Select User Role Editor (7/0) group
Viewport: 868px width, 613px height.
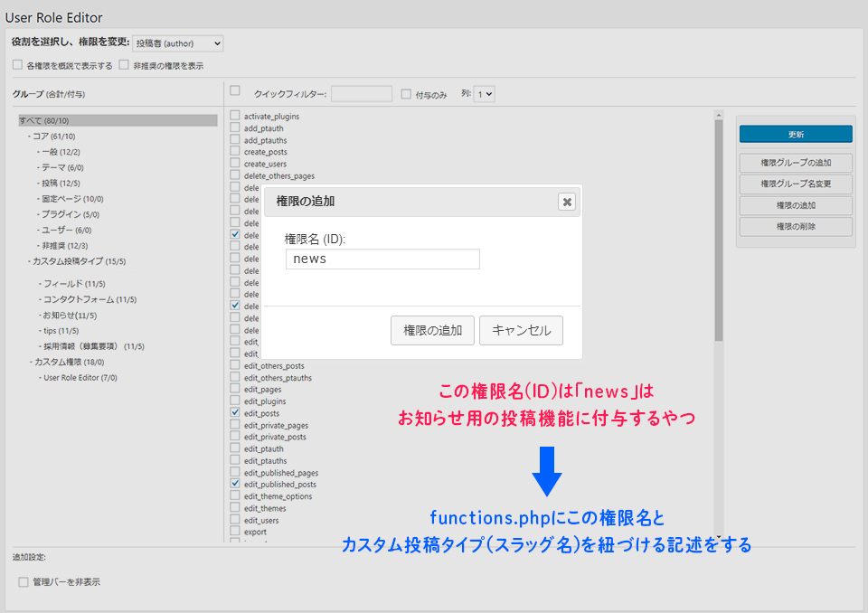click(80, 378)
